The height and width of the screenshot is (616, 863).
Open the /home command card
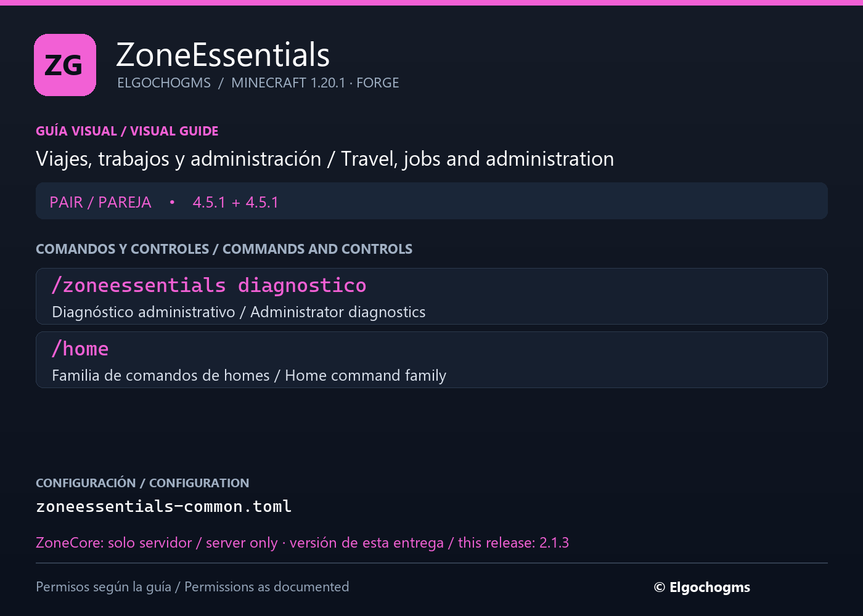click(431, 360)
